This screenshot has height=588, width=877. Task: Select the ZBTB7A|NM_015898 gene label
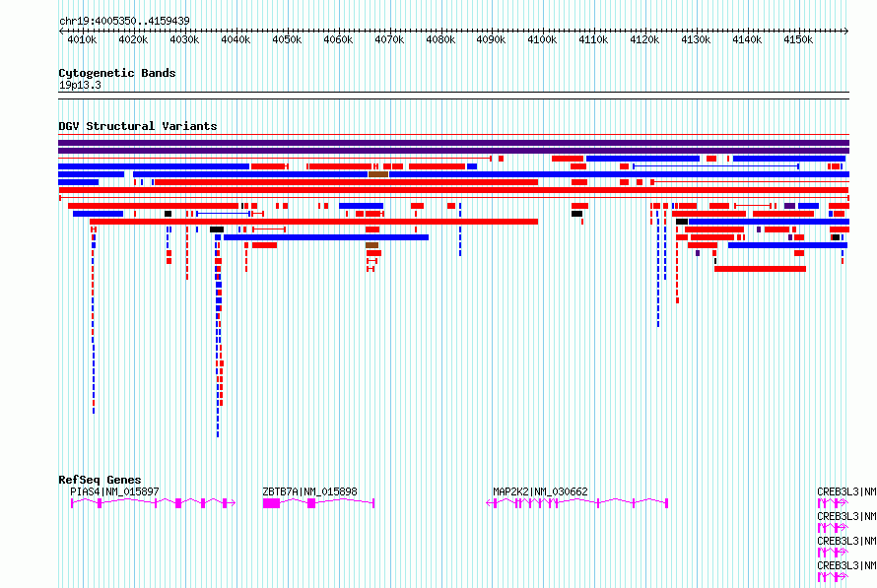[309, 491]
